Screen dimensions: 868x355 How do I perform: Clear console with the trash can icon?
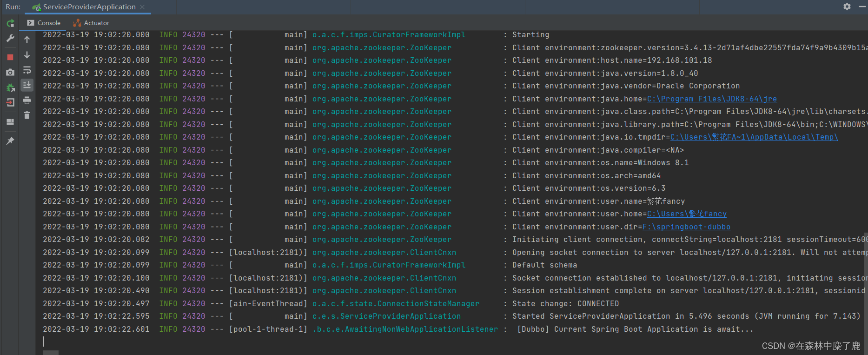(27, 115)
